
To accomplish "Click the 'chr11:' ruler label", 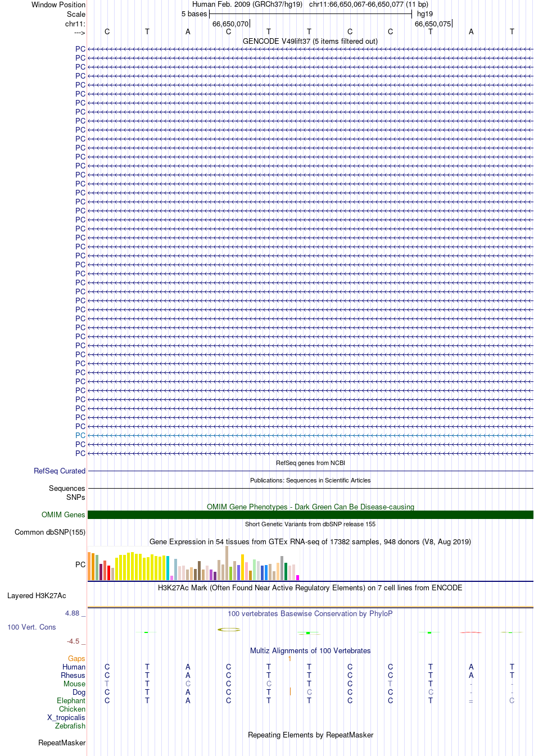I will point(75,24).
